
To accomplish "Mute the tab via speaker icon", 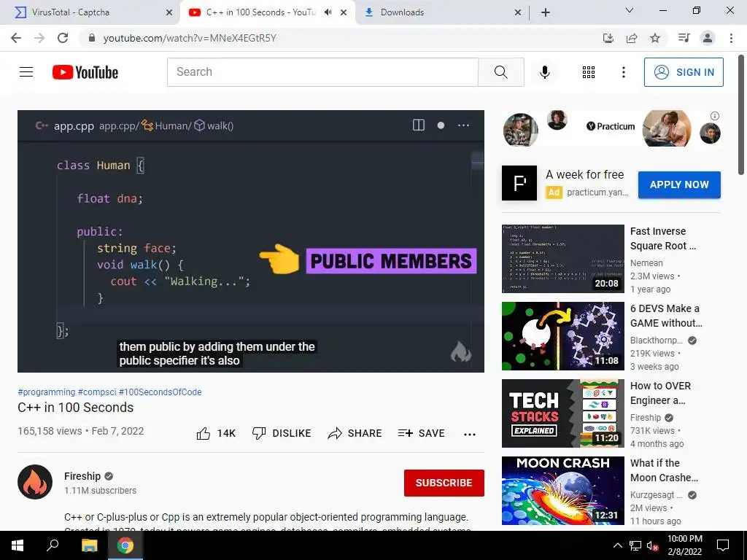I will pyautogui.click(x=328, y=12).
